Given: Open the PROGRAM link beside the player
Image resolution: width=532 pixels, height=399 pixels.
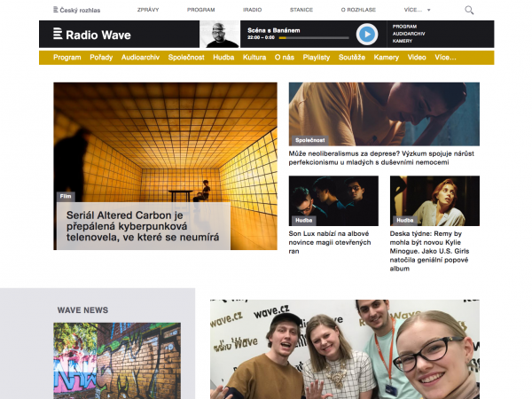Looking at the screenshot, I should [404, 27].
